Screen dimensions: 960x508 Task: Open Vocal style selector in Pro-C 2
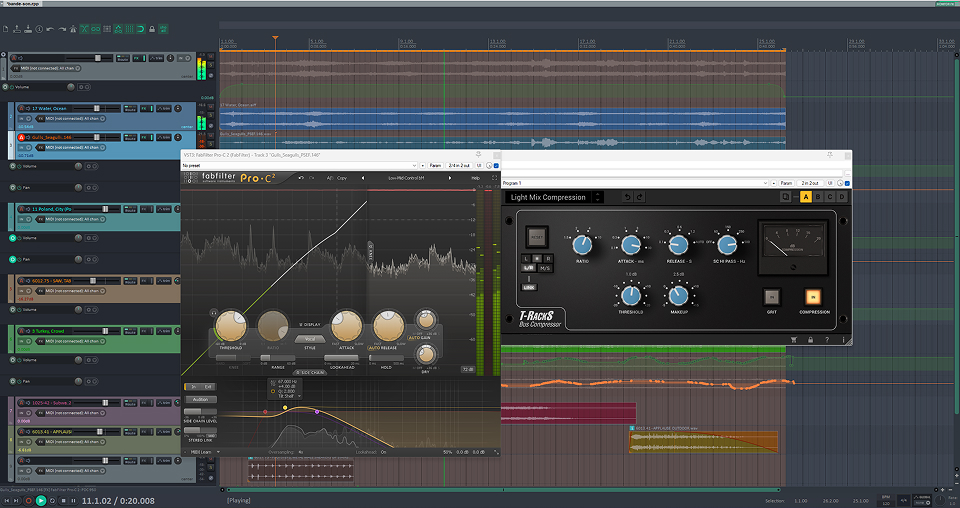pyautogui.click(x=310, y=339)
